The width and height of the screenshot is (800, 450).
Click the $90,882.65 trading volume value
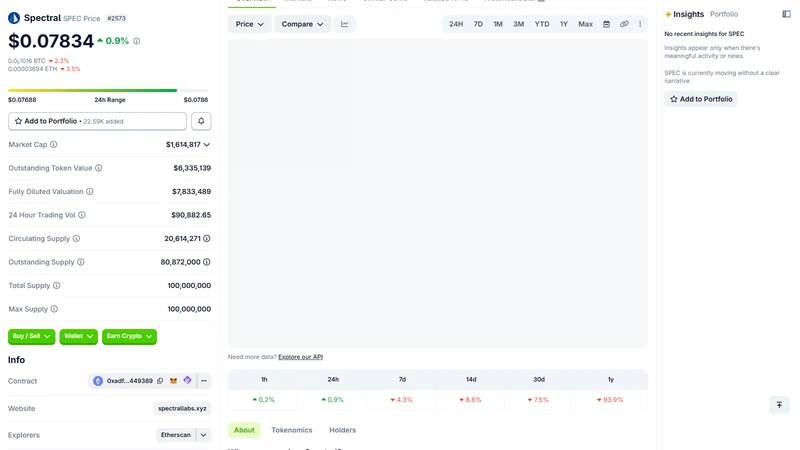[x=191, y=215]
